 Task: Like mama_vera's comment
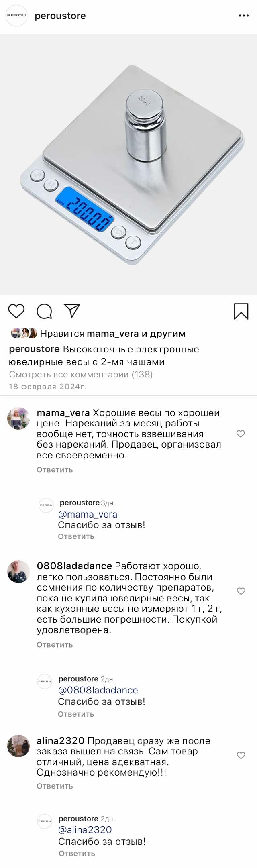(x=241, y=434)
